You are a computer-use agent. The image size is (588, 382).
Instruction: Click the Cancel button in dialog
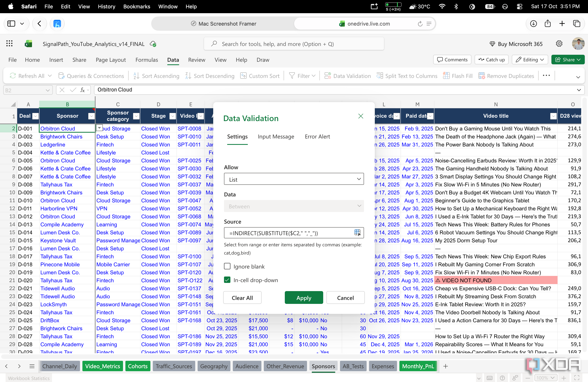(x=345, y=298)
